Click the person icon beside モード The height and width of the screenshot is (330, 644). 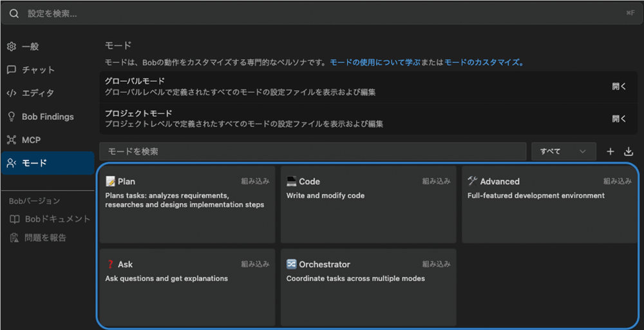[12, 163]
